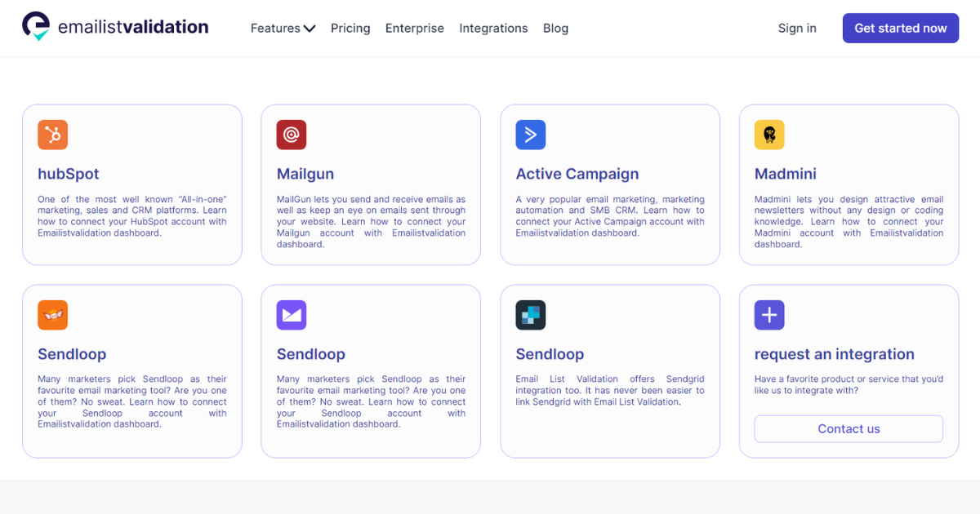Click the 'MailGun lets you send' description
The height and width of the screenshot is (514, 980).
(372, 222)
